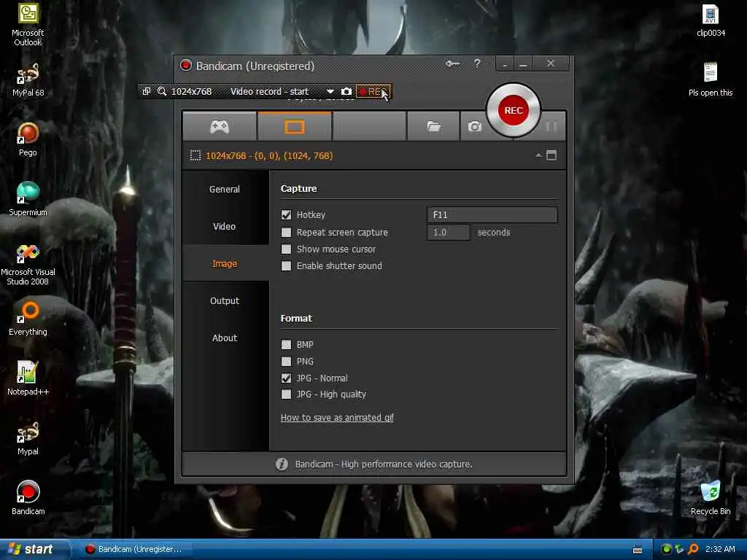Toggle the JPG - Normal format checkbox
This screenshot has width=747, height=560.
(286, 378)
